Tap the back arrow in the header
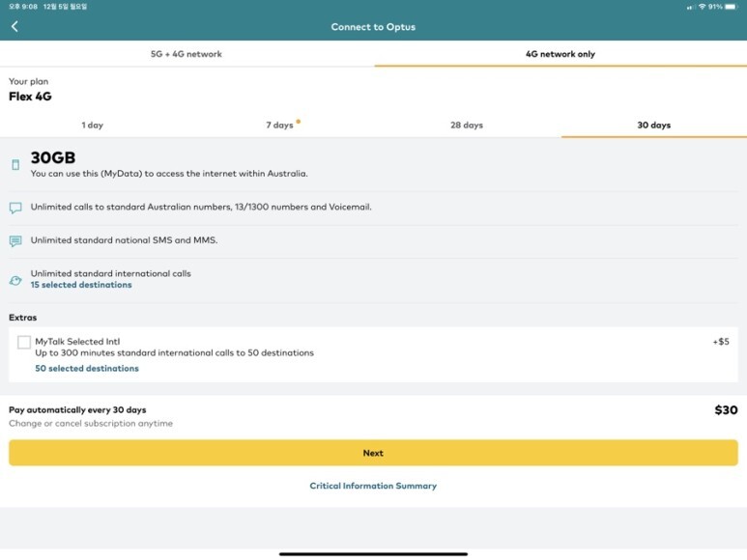The height and width of the screenshot is (560, 747). 14,27
